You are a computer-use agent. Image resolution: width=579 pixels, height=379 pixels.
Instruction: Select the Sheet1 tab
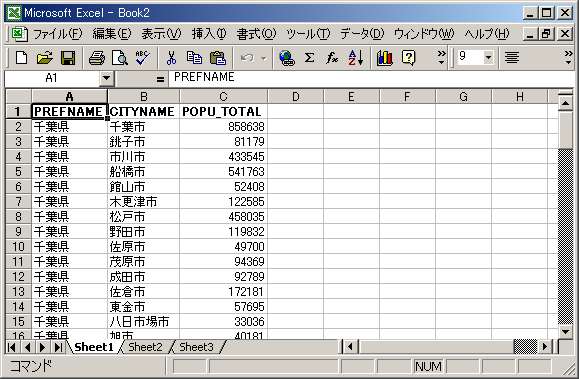point(94,347)
